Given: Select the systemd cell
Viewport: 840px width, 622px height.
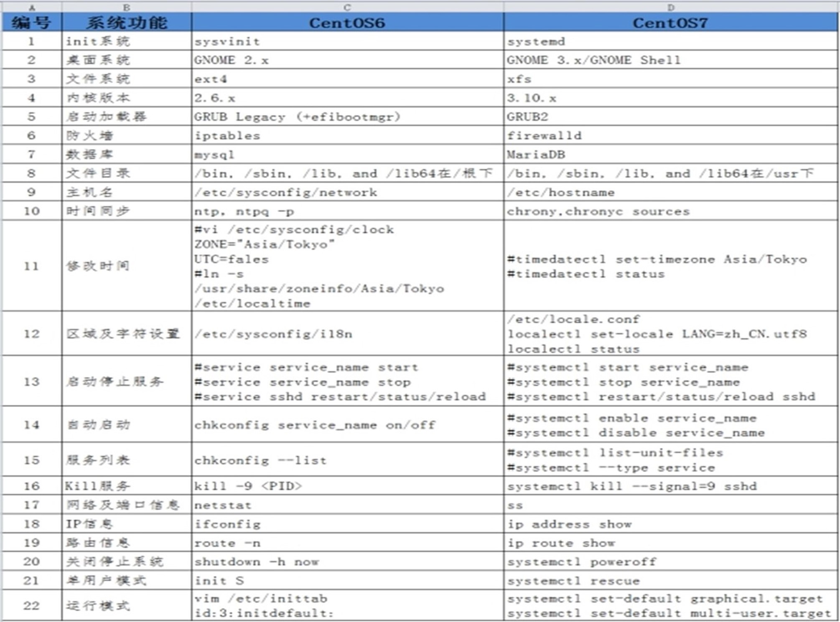Looking at the screenshot, I should 671,41.
